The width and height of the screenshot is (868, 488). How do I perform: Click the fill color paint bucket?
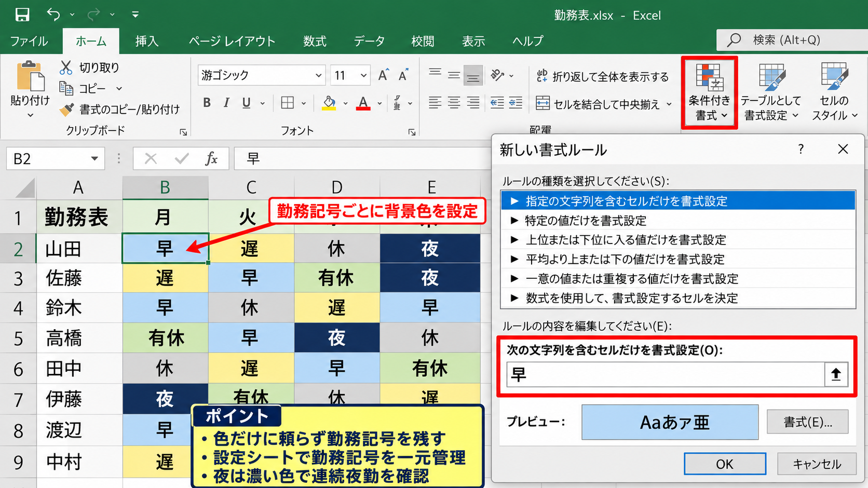pyautogui.click(x=329, y=103)
